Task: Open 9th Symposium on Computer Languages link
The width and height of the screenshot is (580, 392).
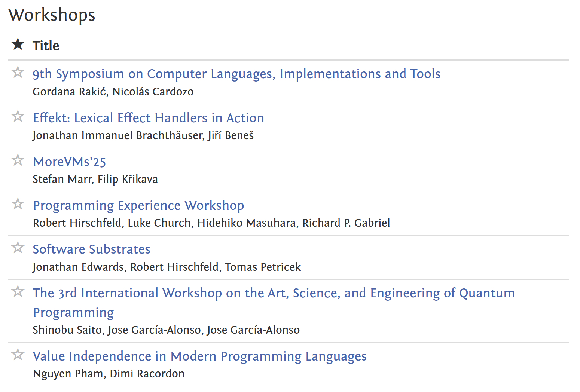Action: click(236, 74)
